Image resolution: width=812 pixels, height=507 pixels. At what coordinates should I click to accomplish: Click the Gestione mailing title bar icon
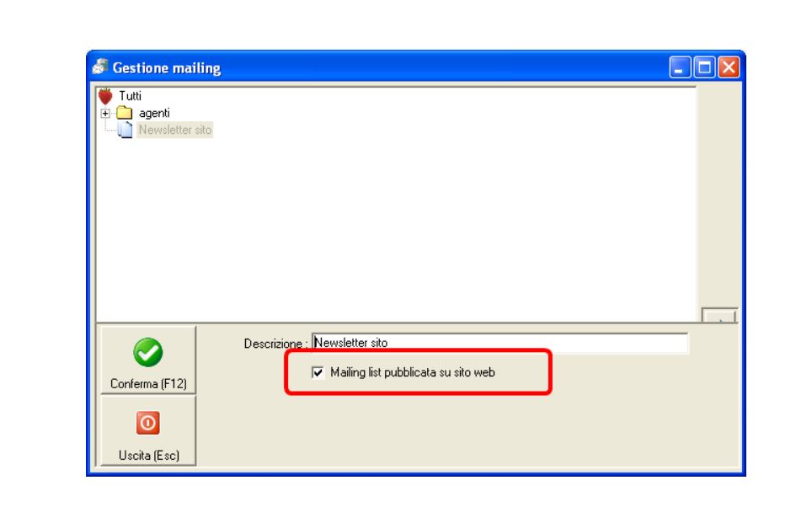point(100,67)
